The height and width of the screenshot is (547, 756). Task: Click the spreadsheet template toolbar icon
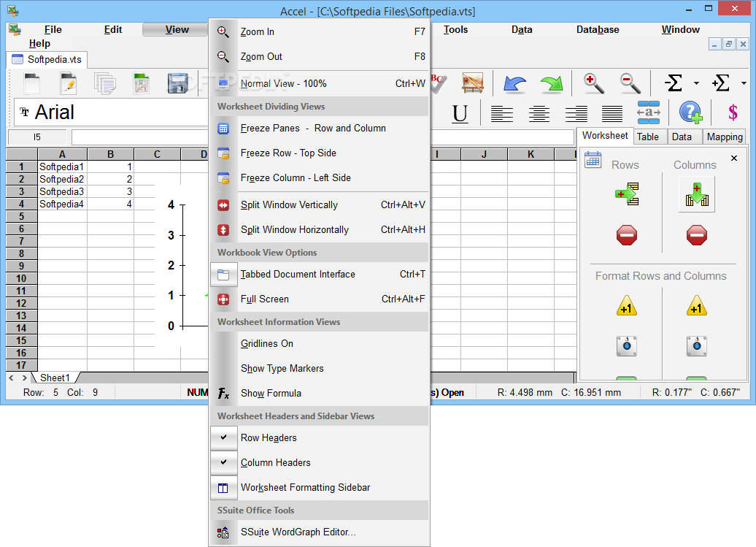pos(141,83)
